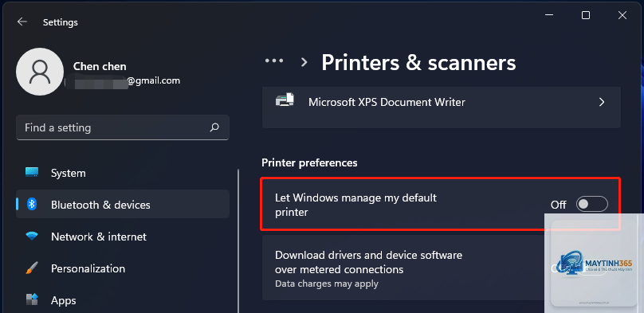Click the Printer preferences heading
Image resolution: width=644 pixels, height=313 pixels.
(x=309, y=162)
